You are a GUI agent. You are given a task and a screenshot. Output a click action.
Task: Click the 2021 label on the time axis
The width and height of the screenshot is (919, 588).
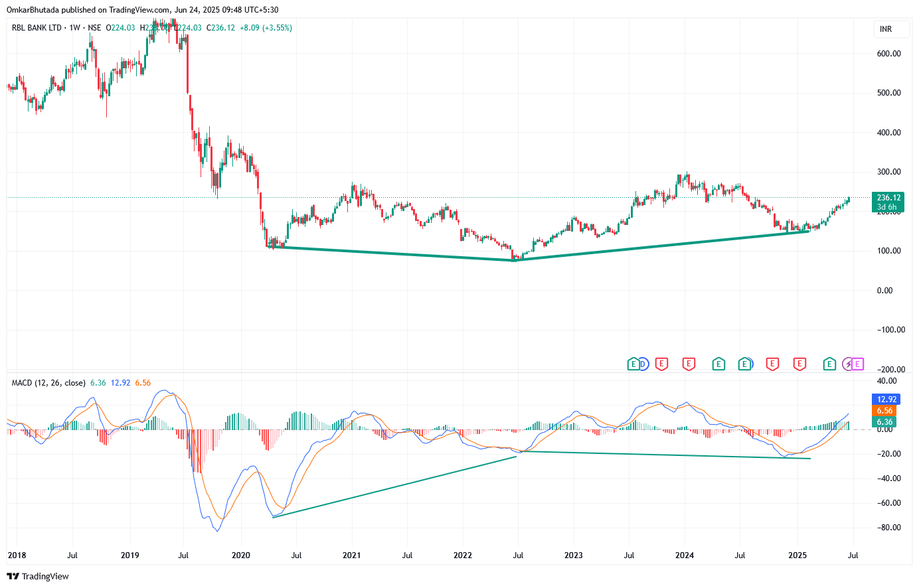point(351,555)
